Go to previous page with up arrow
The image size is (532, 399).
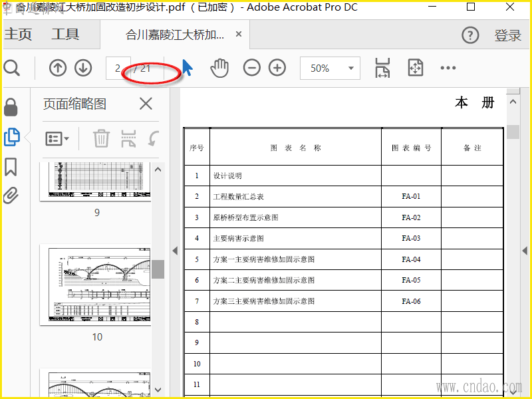click(58, 68)
